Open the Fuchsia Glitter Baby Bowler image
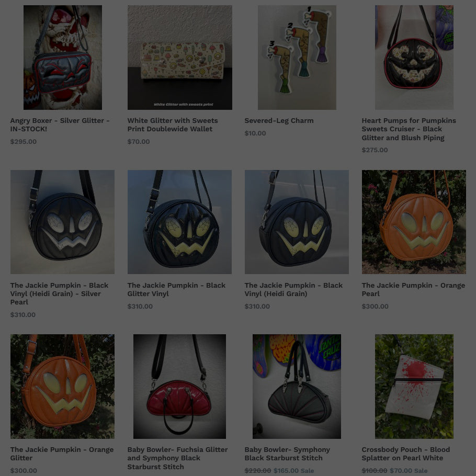Image resolution: width=476 pixels, height=476 pixels. click(180, 387)
